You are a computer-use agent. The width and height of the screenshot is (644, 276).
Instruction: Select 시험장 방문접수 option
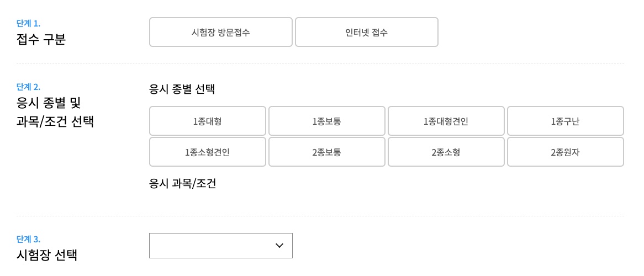tap(220, 32)
